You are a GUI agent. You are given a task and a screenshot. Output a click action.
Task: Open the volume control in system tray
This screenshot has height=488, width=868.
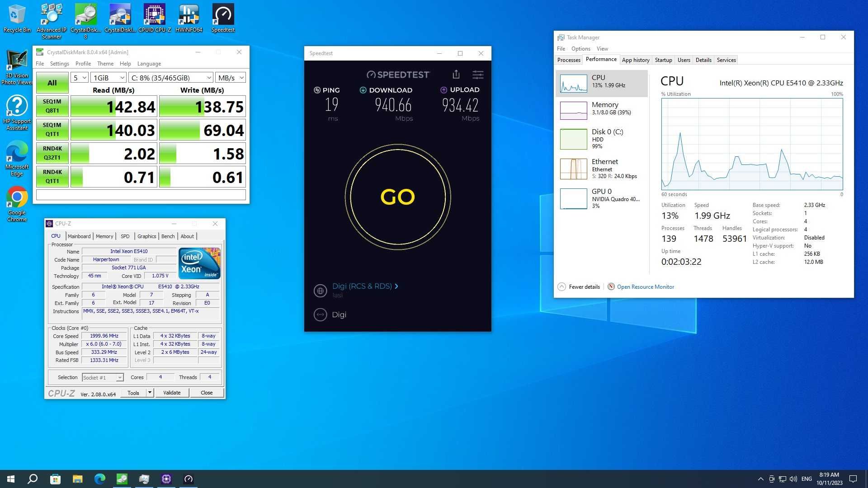point(793,479)
